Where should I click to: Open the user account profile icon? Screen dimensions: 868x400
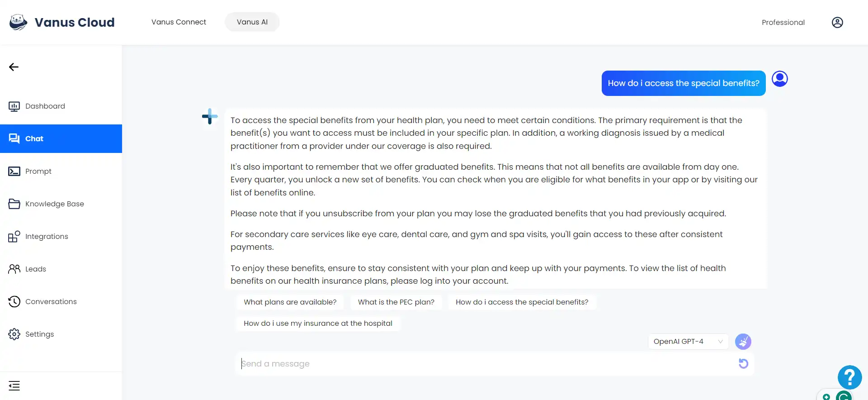(x=837, y=22)
